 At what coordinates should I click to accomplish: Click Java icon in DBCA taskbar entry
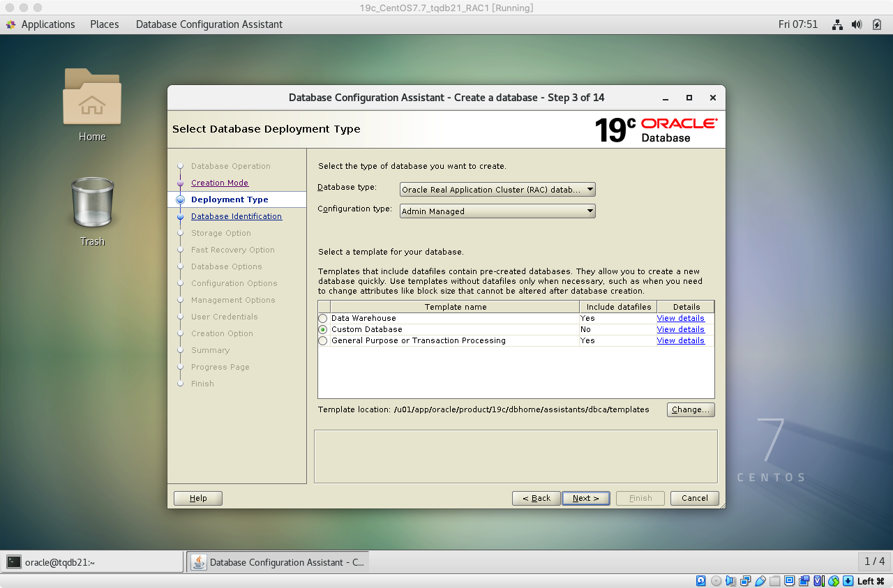[200, 562]
